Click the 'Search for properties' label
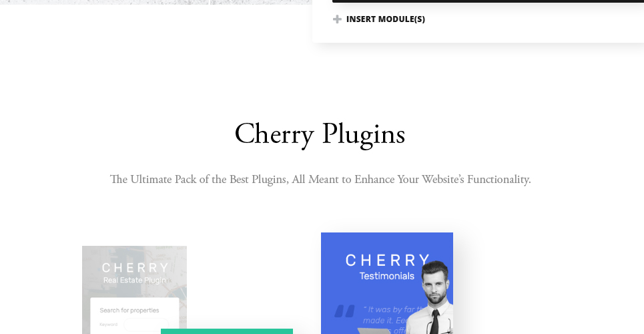The image size is (644, 334). click(129, 310)
